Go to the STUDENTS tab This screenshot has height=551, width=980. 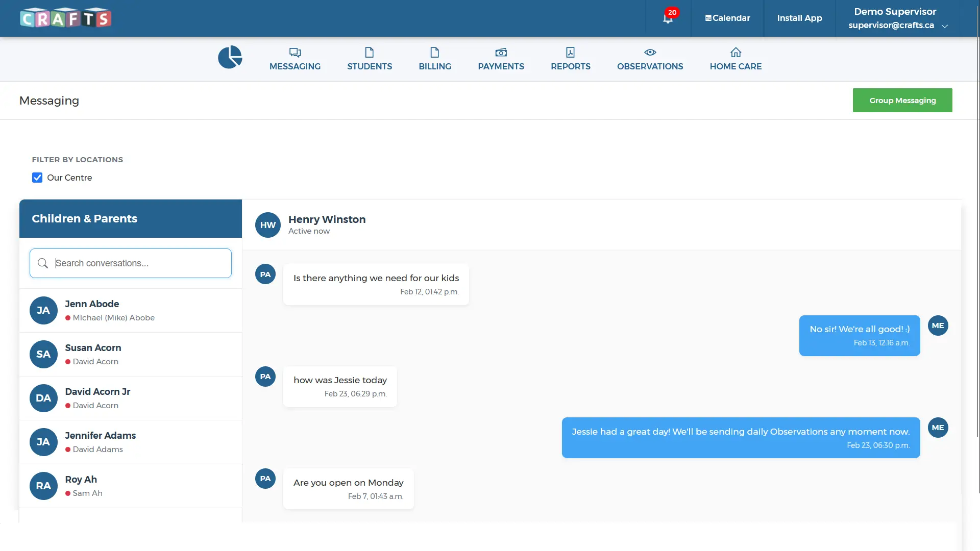(370, 59)
